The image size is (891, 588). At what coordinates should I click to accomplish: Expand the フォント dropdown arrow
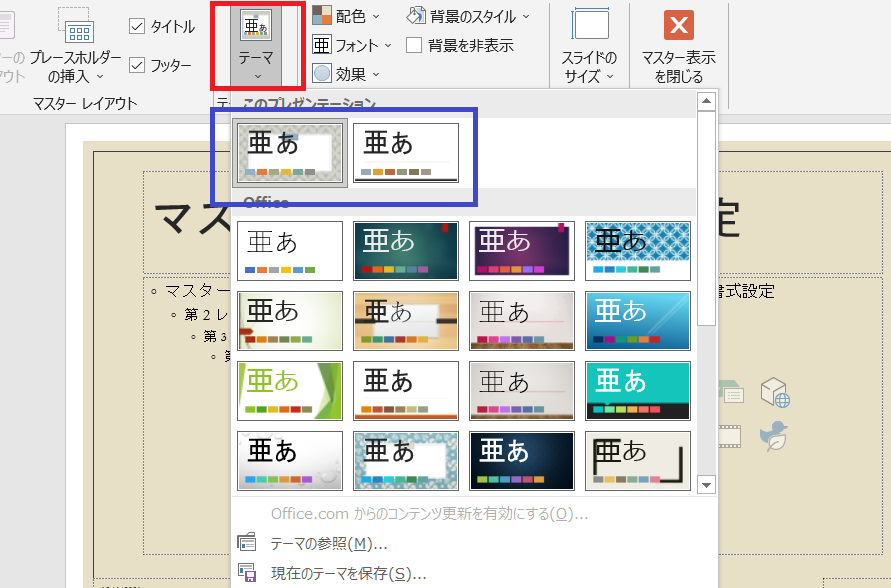(386, 44)
